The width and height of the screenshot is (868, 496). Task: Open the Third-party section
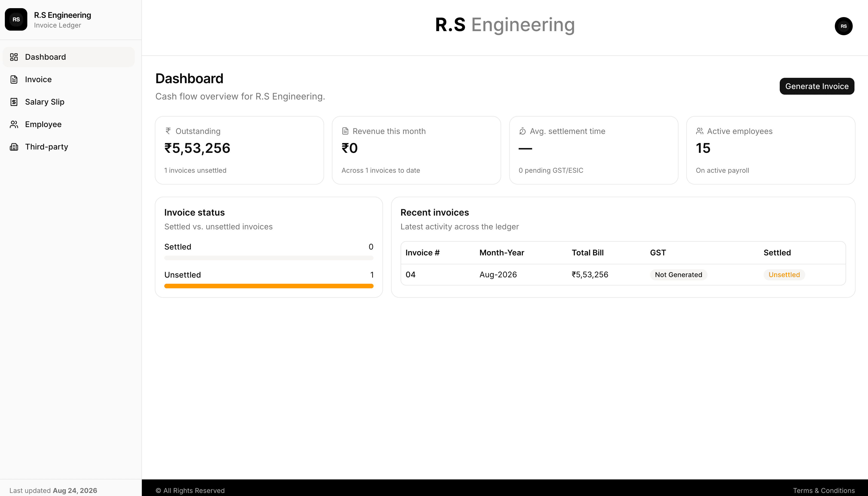pos(69,147)
